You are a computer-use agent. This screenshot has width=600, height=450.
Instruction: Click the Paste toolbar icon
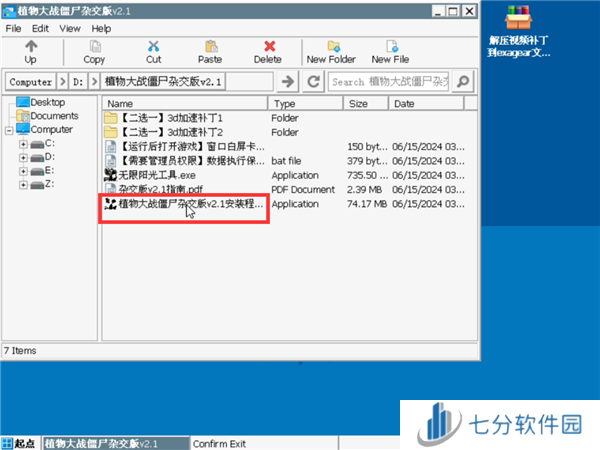(x=210, y=46)
